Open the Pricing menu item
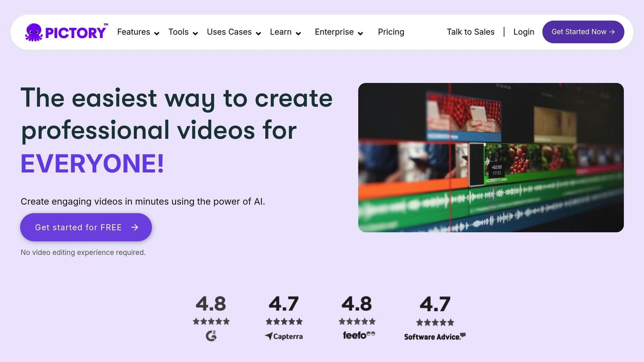The height and width of the screenshot is (362, 644). (x=391, y=32)
